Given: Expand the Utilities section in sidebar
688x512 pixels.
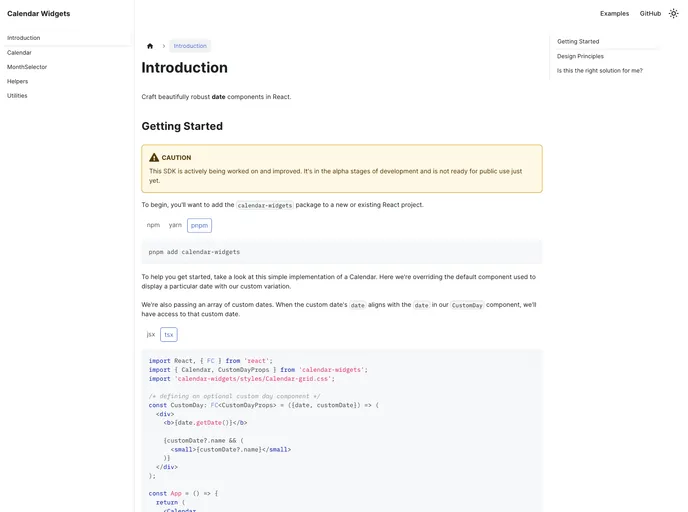Looking at the screenshot, I should [17, 96].
